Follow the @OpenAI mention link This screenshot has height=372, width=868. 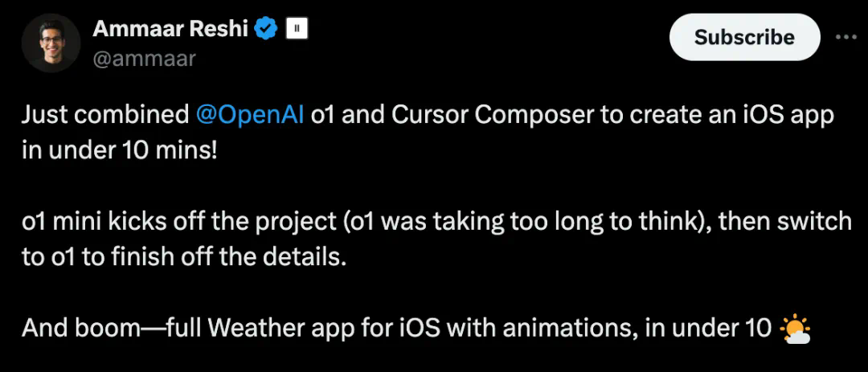coord(249,115)
